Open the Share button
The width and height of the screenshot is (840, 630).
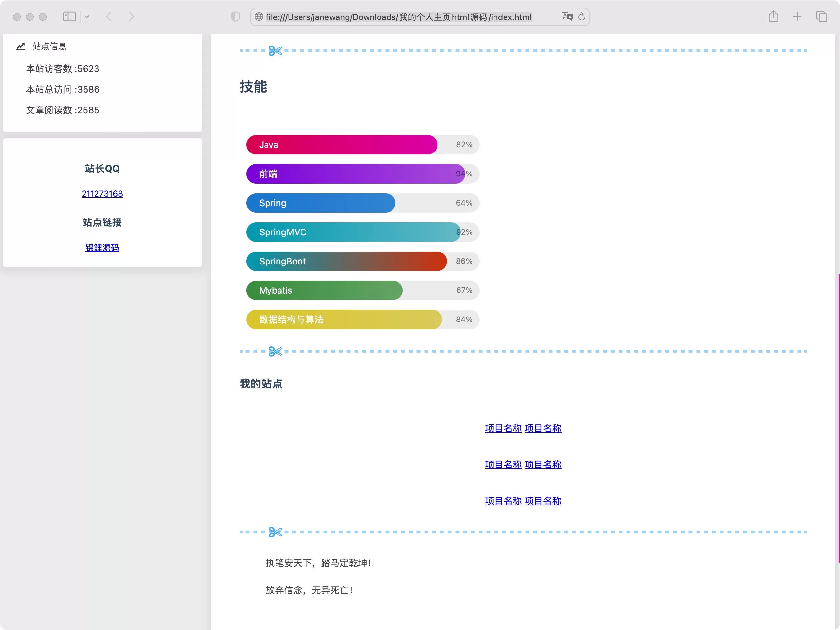tap(773, 16)
